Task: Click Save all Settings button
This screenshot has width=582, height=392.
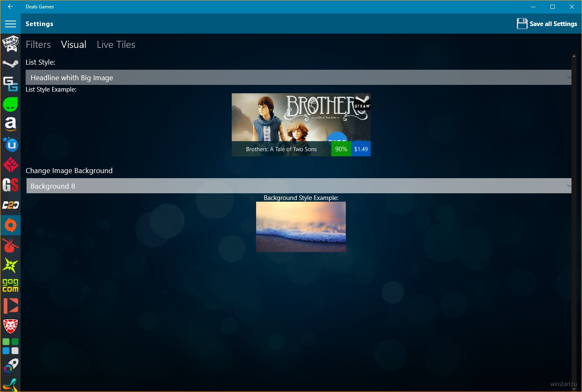Action: [547, 24]
